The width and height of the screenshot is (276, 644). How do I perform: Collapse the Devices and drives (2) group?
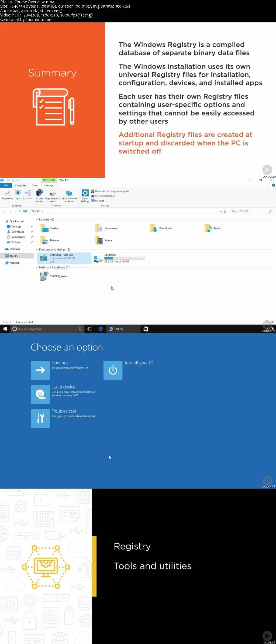pyautogui.click(x=37, y=250)
